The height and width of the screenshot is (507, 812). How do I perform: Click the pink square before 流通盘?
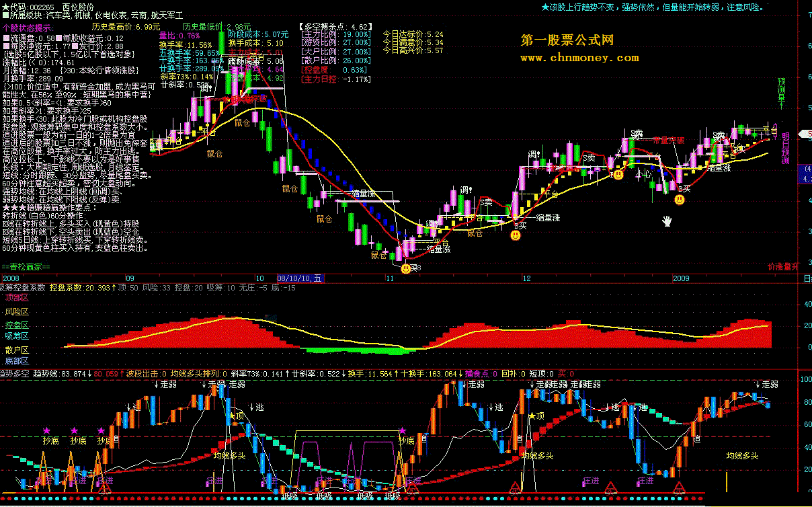coord(5,38)
